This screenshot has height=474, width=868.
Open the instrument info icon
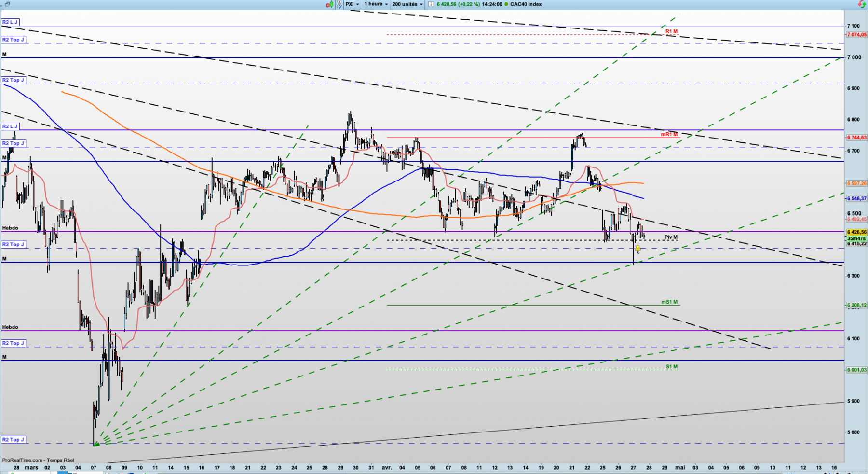pos(431,4)
